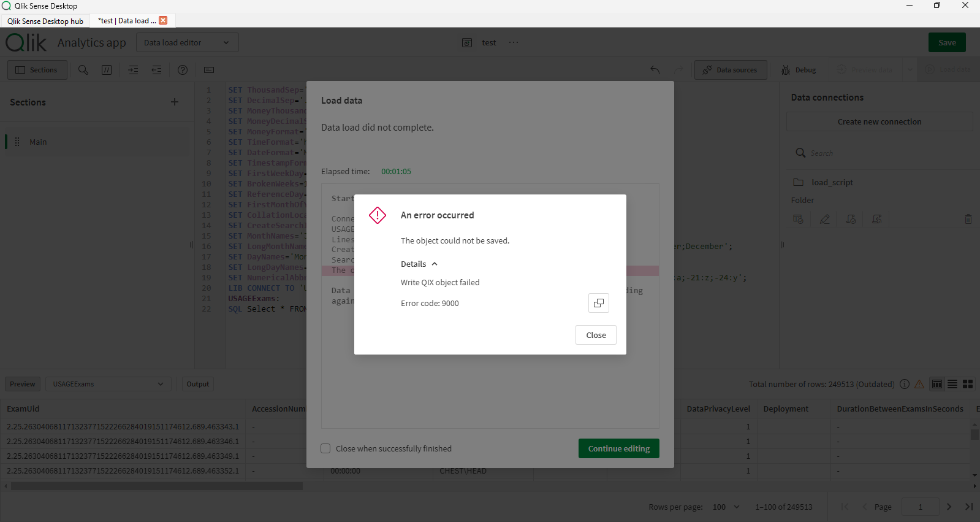The height and width of the screenshot is (522, 980).
Task: Open the more options menu beside test
Action: [x=514, y=42]
